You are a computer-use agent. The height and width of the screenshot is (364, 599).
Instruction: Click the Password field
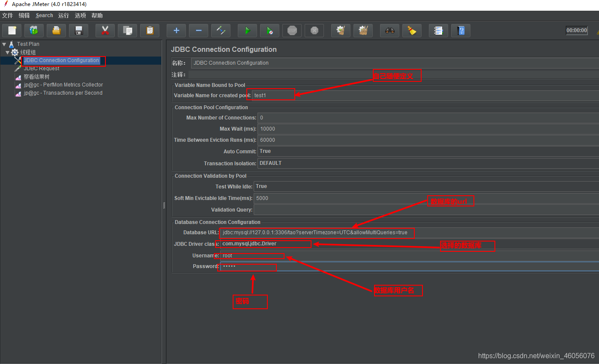(x=409, y=266)
